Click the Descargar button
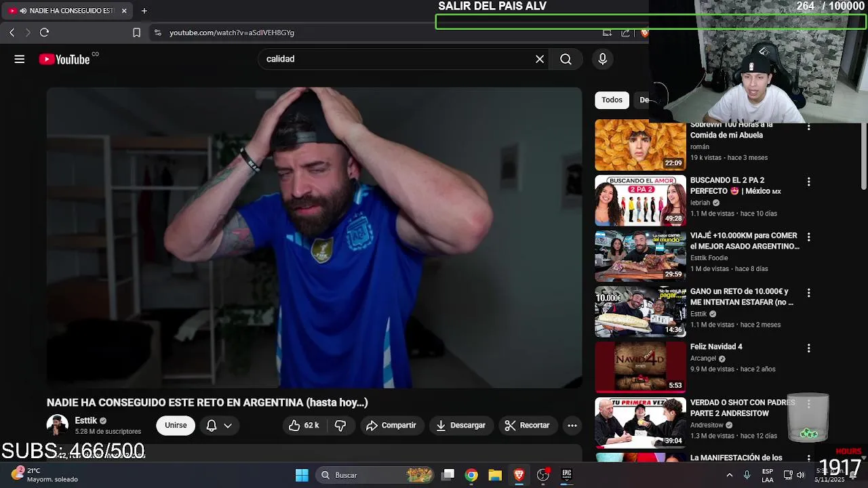Image resolution: width=868 pixels, height=488 pixels. tap(461, 425)
